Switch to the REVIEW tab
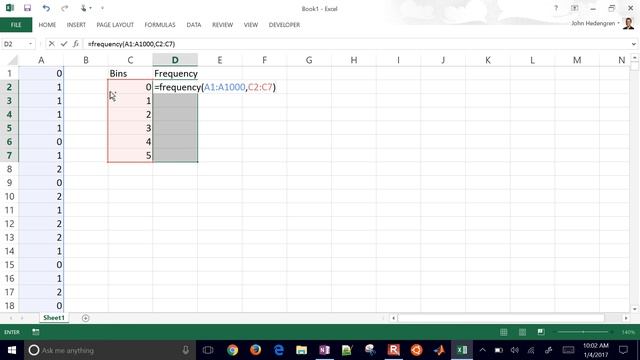 (x=222, y=25)
